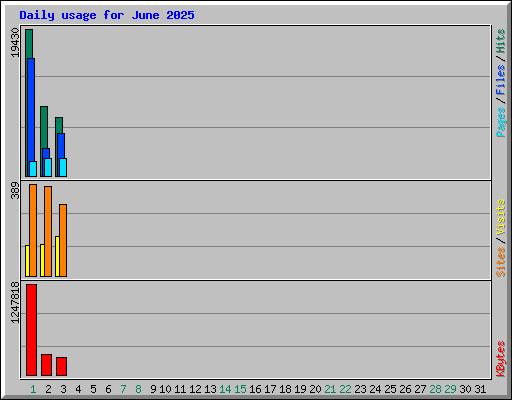512x400 pixels.
Task: Select the blue Files bar for day 3
Action: [x=61, y=146]
